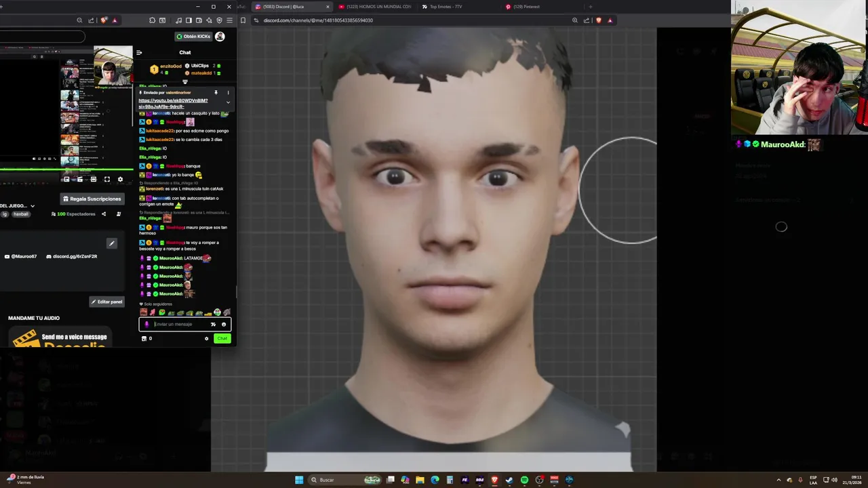Switch to HICIMOS UN MUNDIAL YouTube tab

[x=375, y=7]
